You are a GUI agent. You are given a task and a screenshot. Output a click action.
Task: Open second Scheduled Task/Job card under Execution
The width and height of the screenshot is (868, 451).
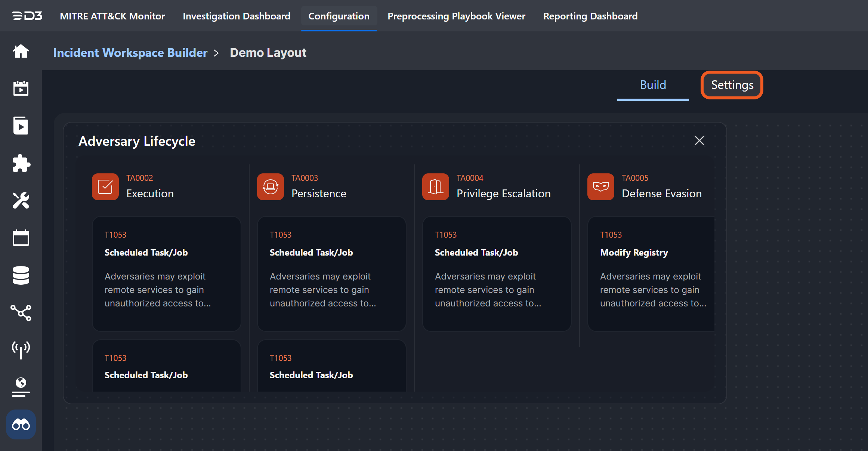167,366
